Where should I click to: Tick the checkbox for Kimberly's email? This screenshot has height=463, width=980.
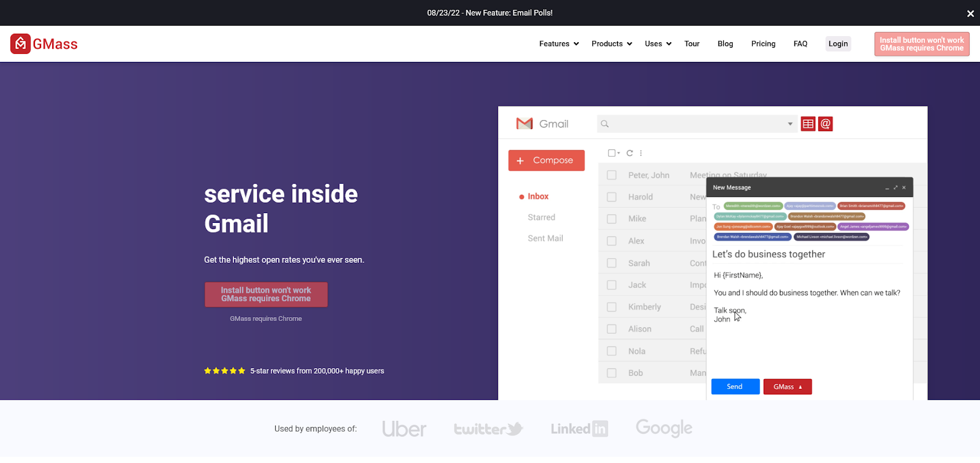[x=611, y=307]
